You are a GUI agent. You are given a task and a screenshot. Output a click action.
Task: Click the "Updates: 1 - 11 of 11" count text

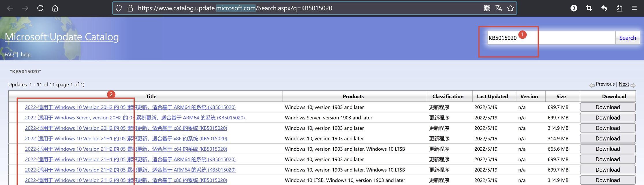pos(46,84)
